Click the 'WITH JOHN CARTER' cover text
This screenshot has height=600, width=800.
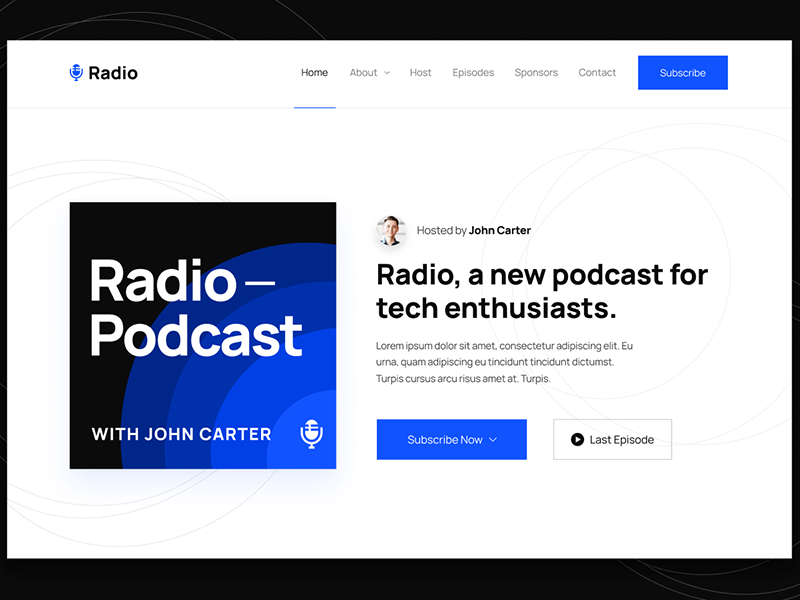pyautogui.click(x=181, y=434)
